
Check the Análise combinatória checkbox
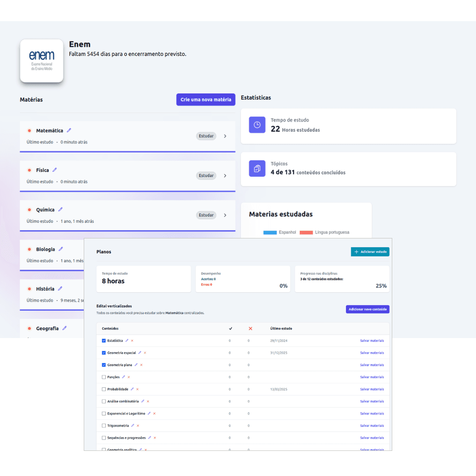tap(104, 402)
